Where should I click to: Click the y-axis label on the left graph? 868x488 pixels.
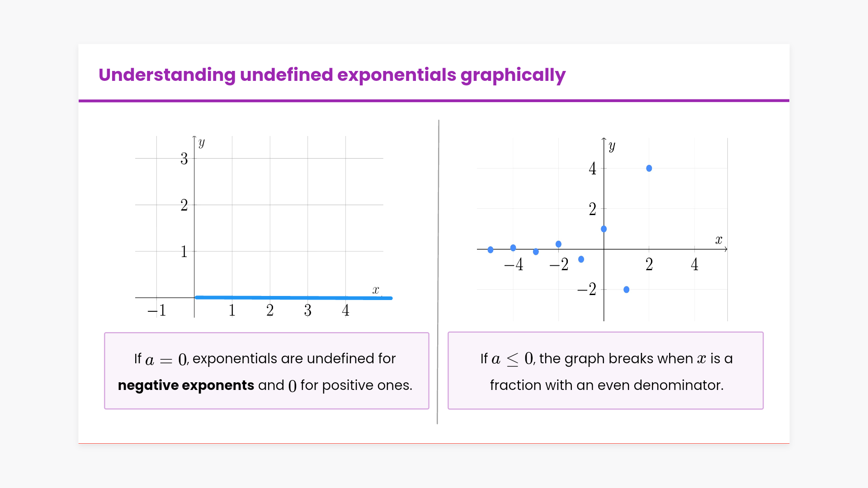pos(202,143)
